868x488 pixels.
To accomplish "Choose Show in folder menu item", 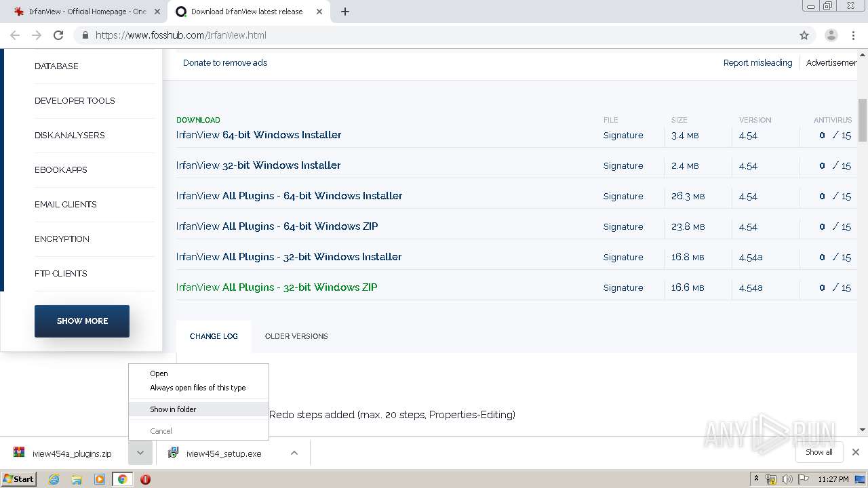I will (199, 409).
